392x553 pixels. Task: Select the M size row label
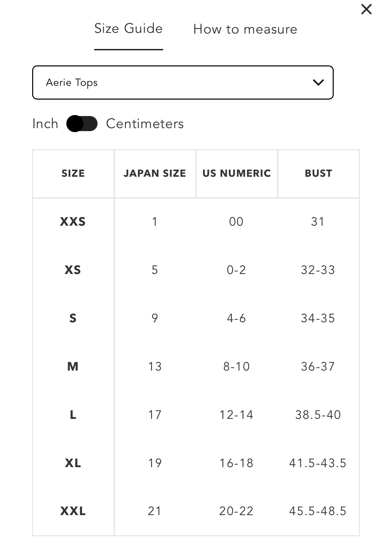pos(73,367)
